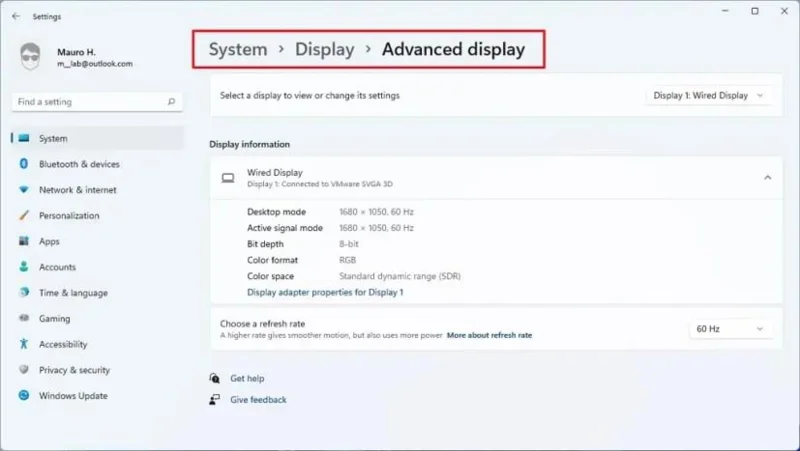Click the Gaming controller icon
Image resolution: width=800 pixels, height=451 pixels.
(x=24, y=318)
